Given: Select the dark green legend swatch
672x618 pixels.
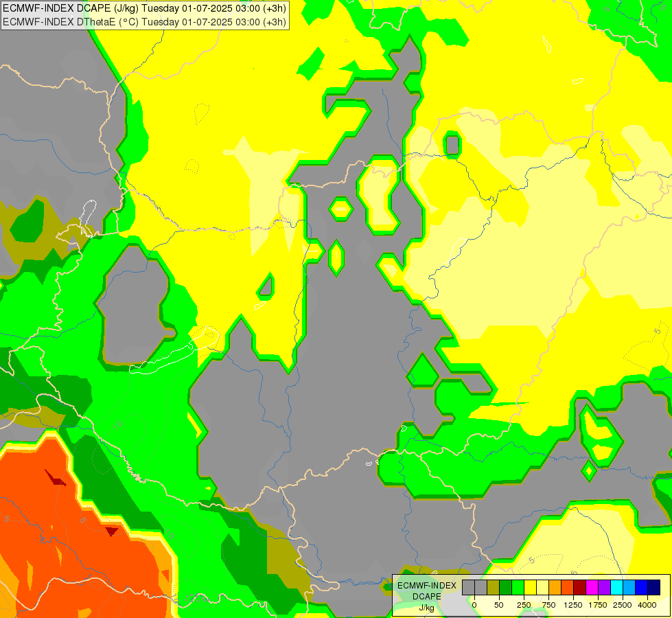Looking at the screenshot, I should (506, 588).
